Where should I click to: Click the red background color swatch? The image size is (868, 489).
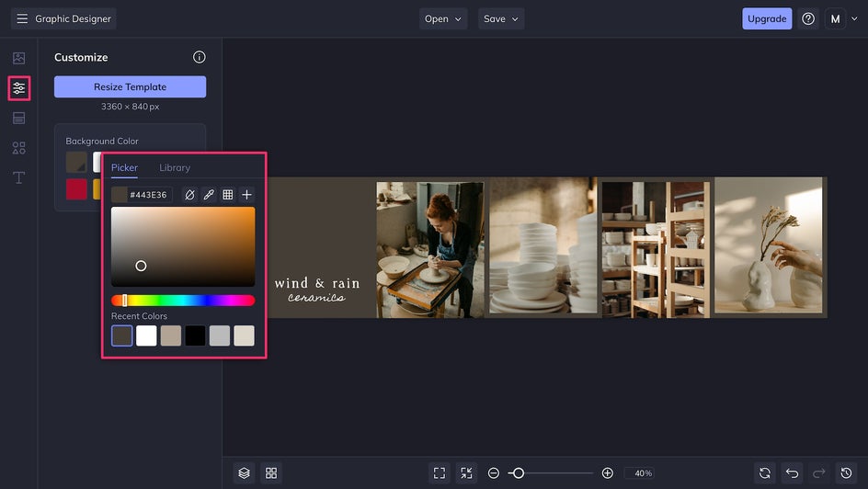coord(76,189)
